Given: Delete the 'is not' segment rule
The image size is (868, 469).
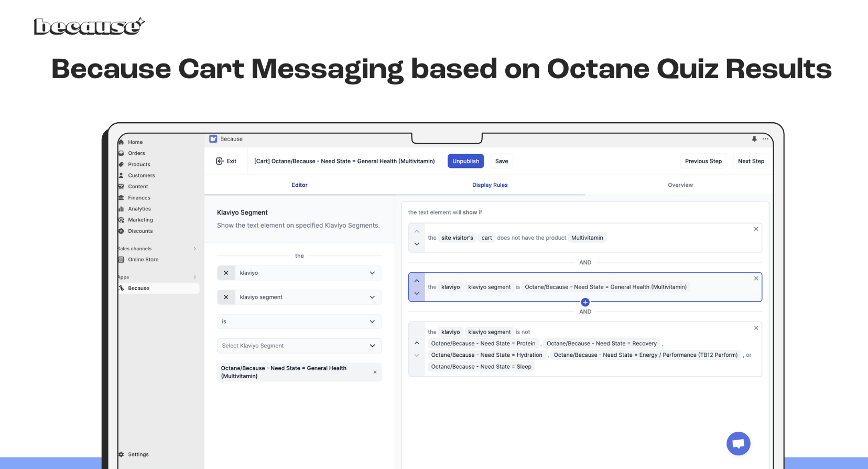Looking at the screenshot, I should click(x=756, y=328).
